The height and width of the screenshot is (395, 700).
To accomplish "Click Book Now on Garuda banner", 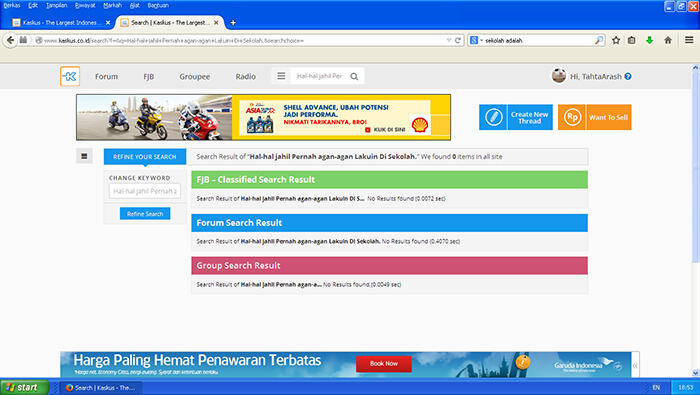I will pos(383,363).
